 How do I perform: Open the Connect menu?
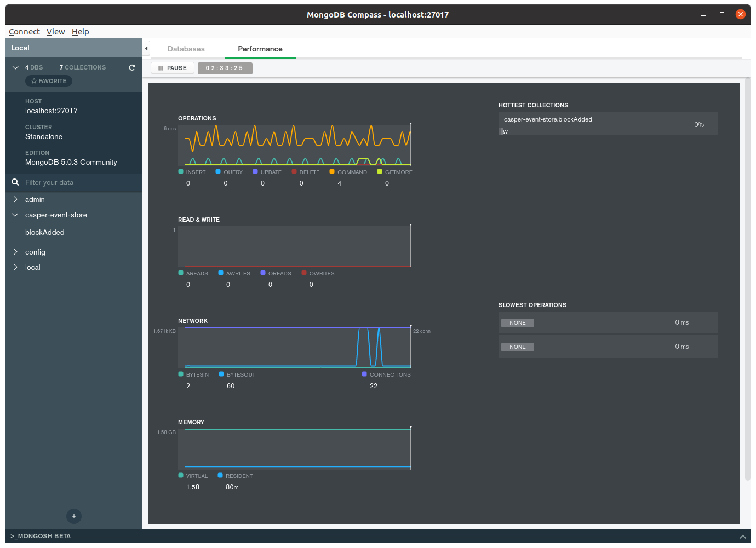point(24,32)
